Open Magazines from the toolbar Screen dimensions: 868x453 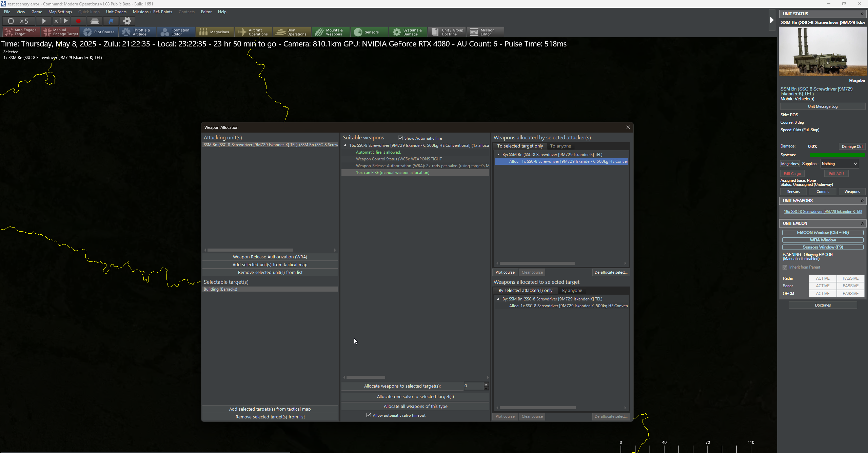click(x=215, y=32)
